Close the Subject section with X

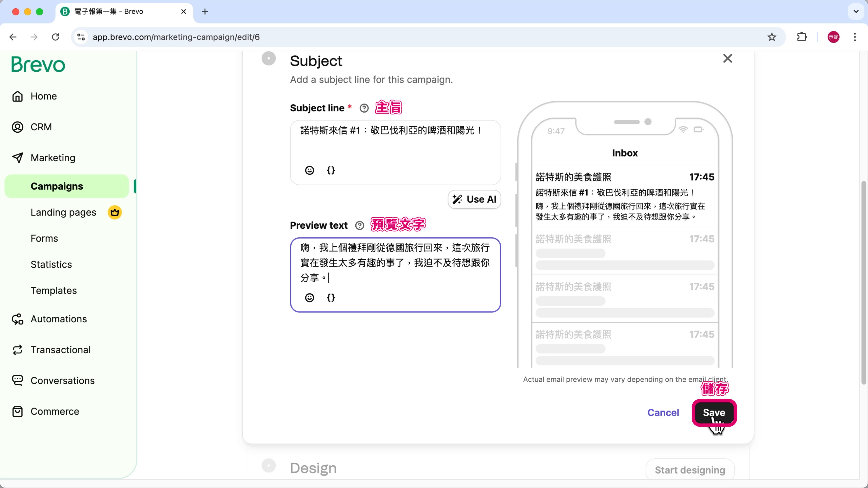[727, 59]
